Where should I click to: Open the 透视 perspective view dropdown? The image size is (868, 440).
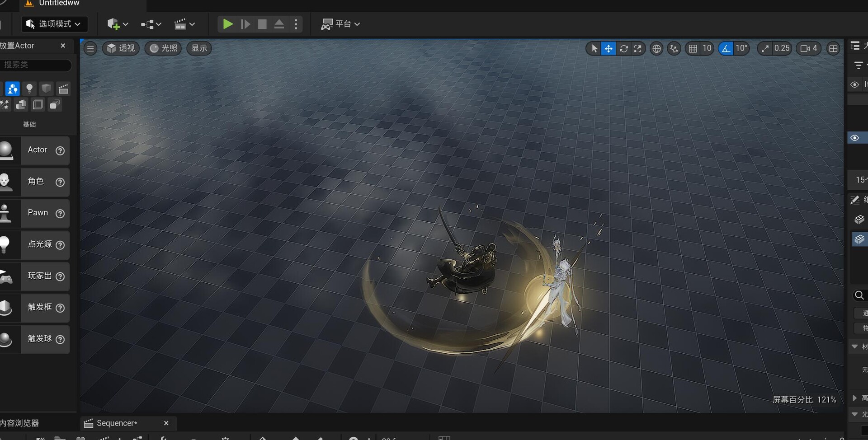pyautogui.click(x=120, y=48)
